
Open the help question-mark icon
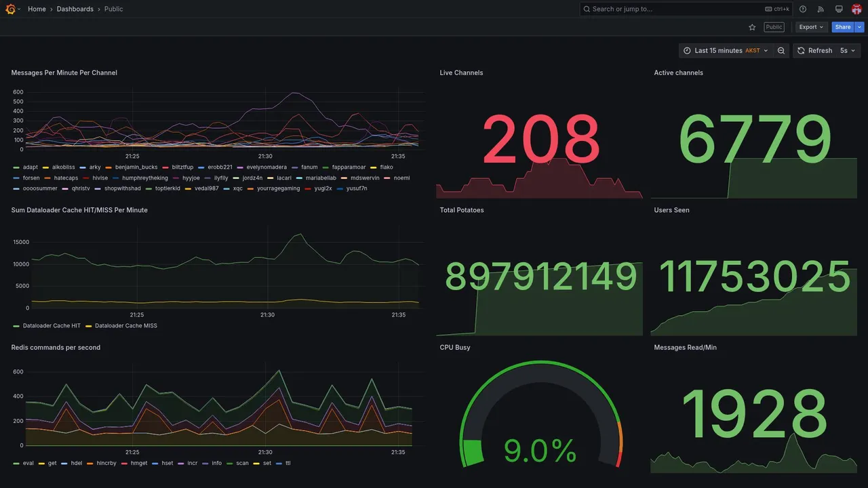[x=803, y=9]
